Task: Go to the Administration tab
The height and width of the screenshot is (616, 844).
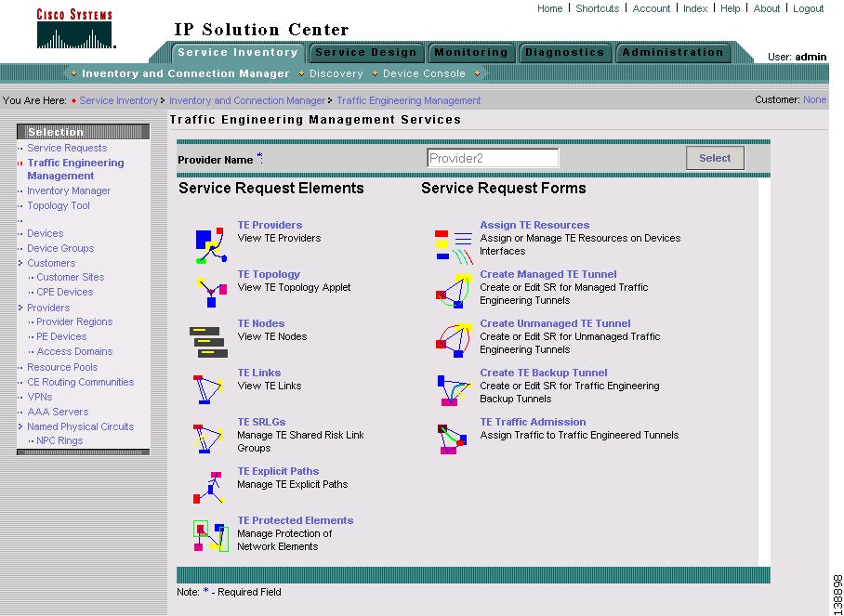Action: tap(673, 53)
